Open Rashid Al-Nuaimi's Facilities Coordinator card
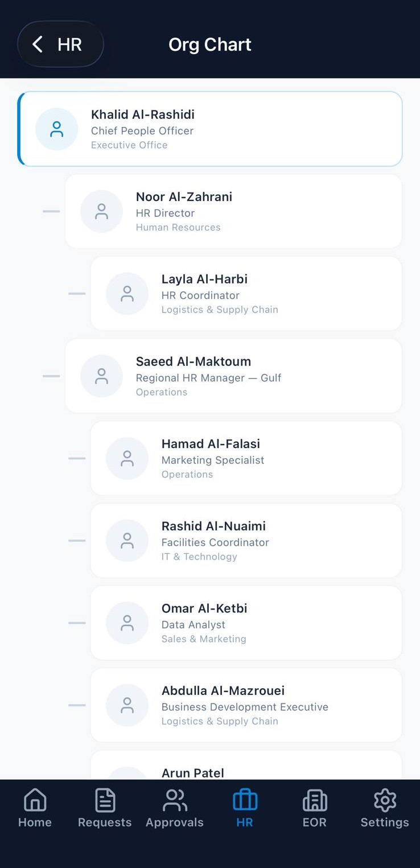This screenshot has height=868, width=420. [x=246, y=541]
